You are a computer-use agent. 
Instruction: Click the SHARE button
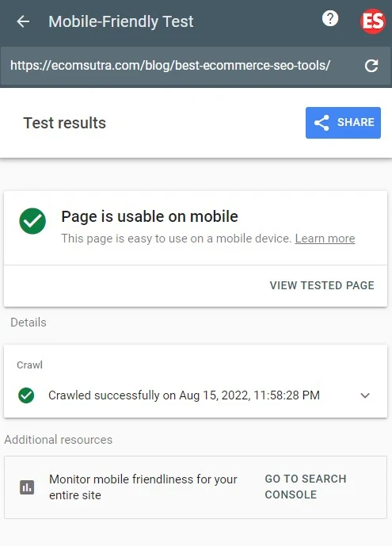click(344, 123)
